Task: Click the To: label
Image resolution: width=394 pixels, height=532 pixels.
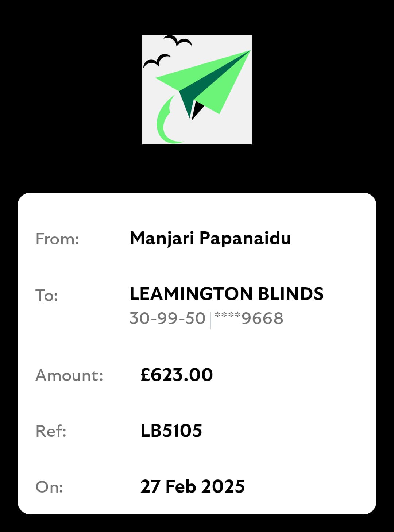Action: 47,295
